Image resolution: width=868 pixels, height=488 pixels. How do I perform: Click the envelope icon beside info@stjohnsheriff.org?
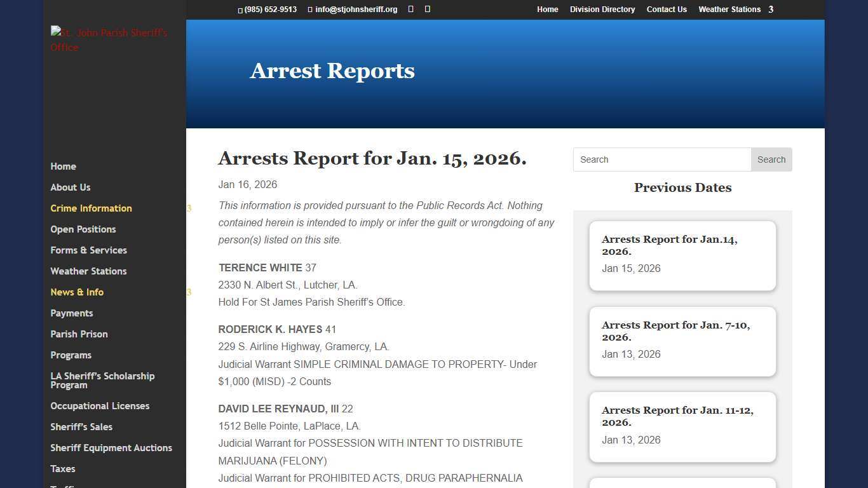(x=310, y=10)
